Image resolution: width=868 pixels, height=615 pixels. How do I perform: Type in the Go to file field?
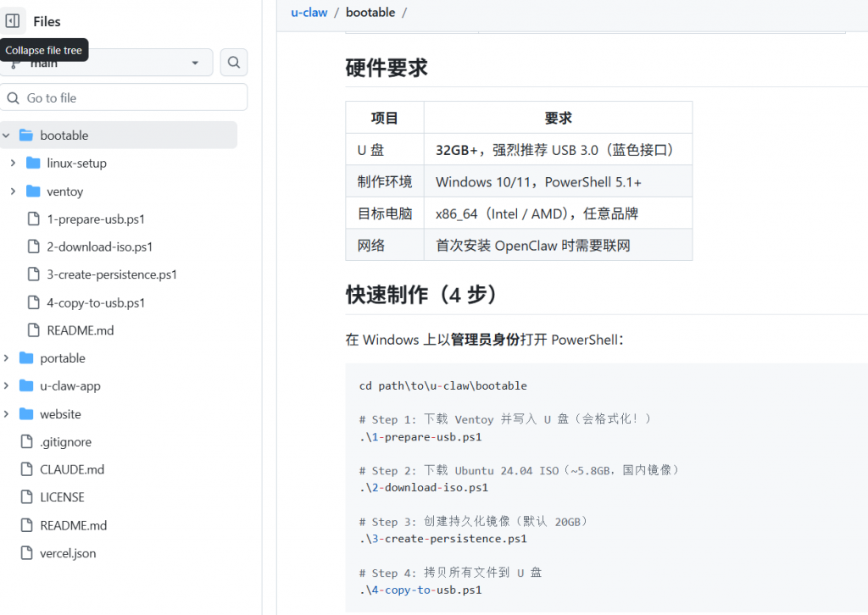(127, 98)
